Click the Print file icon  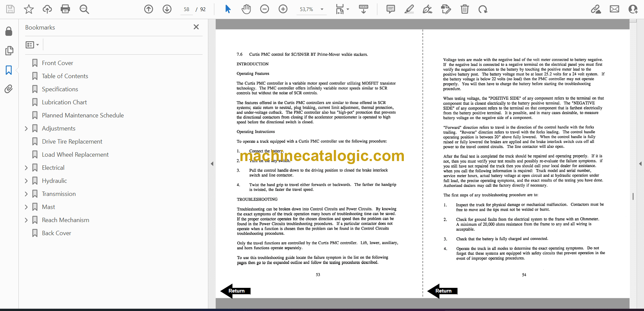click(65, 9)
